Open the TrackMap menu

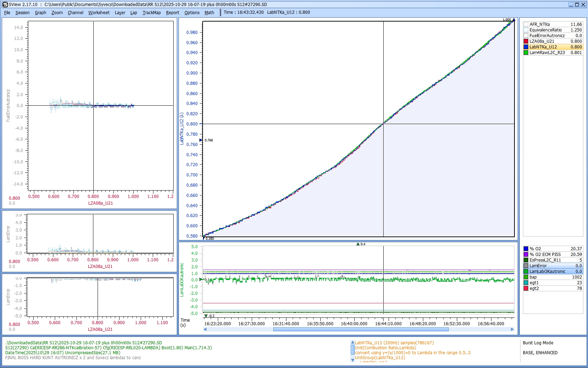click(x=151, y=12)
